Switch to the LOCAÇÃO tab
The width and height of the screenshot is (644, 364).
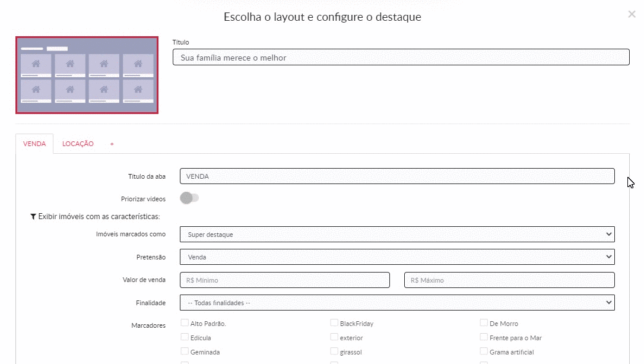coord(78,144)
